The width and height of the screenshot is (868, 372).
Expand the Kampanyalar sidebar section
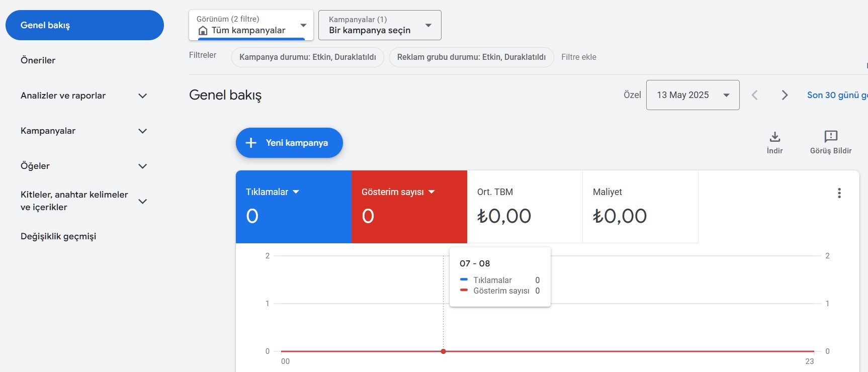[143, 131]
